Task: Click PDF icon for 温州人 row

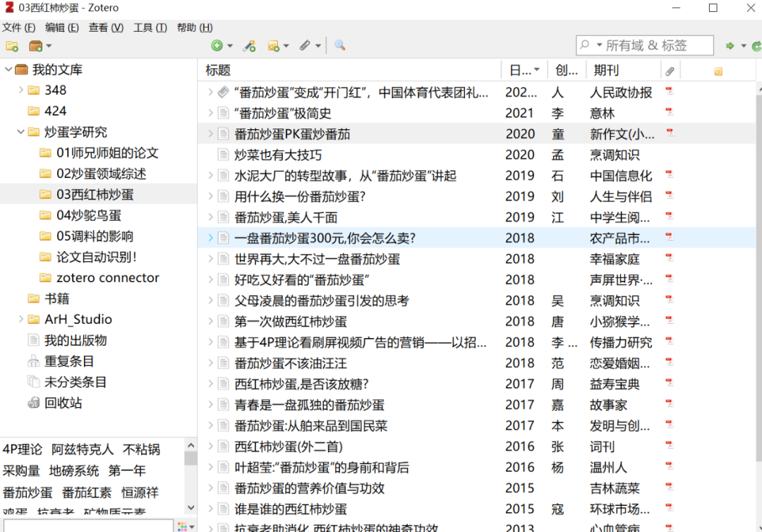Action: point(669,466)
